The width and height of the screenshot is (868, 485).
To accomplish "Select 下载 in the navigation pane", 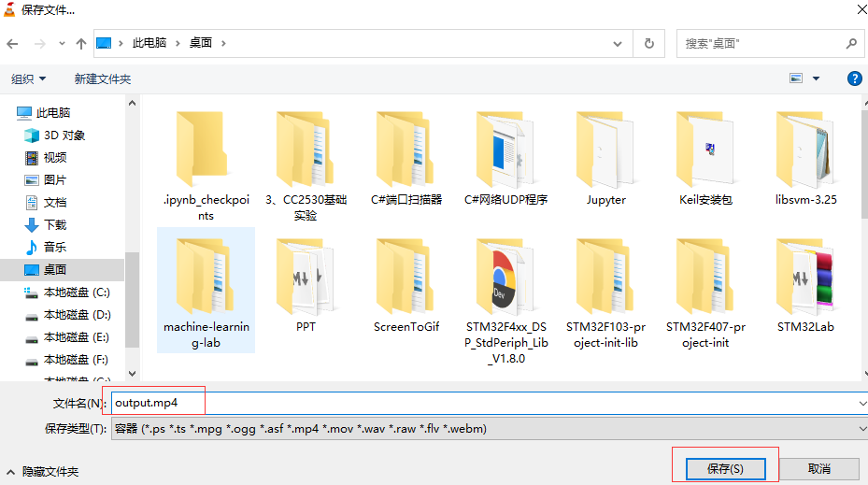I will pos(46,225).
